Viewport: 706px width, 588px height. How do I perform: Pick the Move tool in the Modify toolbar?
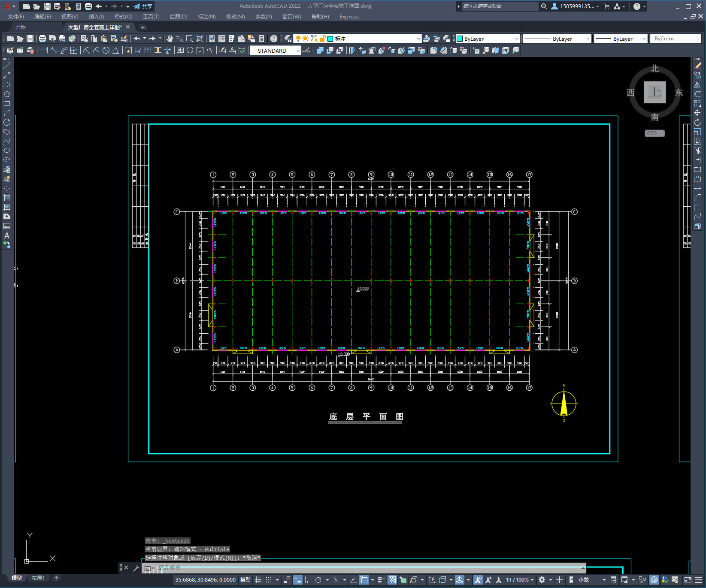click(x=697, y=113)
